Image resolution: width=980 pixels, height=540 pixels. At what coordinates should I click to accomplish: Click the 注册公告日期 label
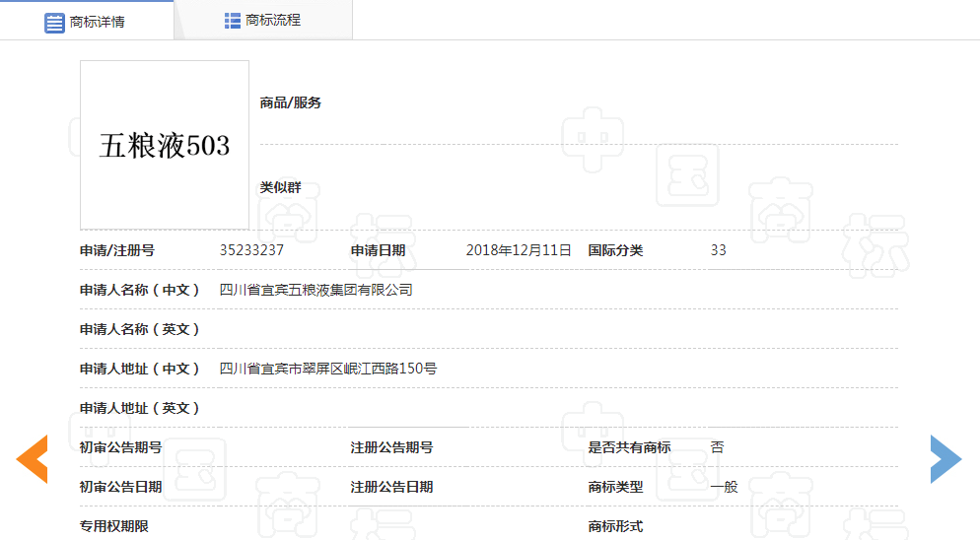click(391, 487)
